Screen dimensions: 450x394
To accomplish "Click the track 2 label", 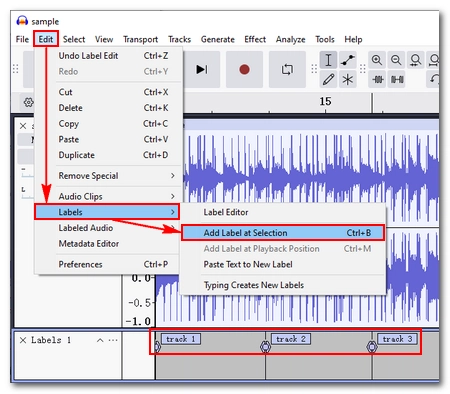I will pos(291,339).
